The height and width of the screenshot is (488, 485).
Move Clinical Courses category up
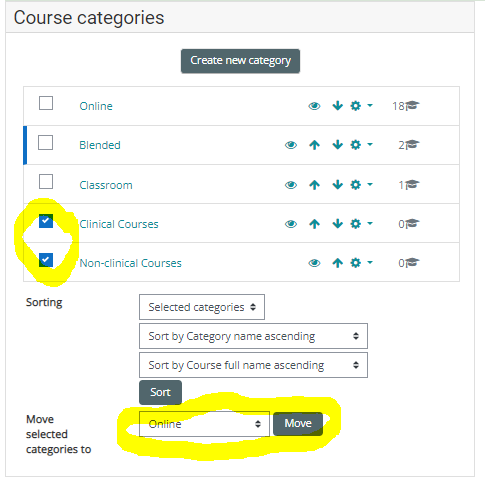tap(314, 224)
